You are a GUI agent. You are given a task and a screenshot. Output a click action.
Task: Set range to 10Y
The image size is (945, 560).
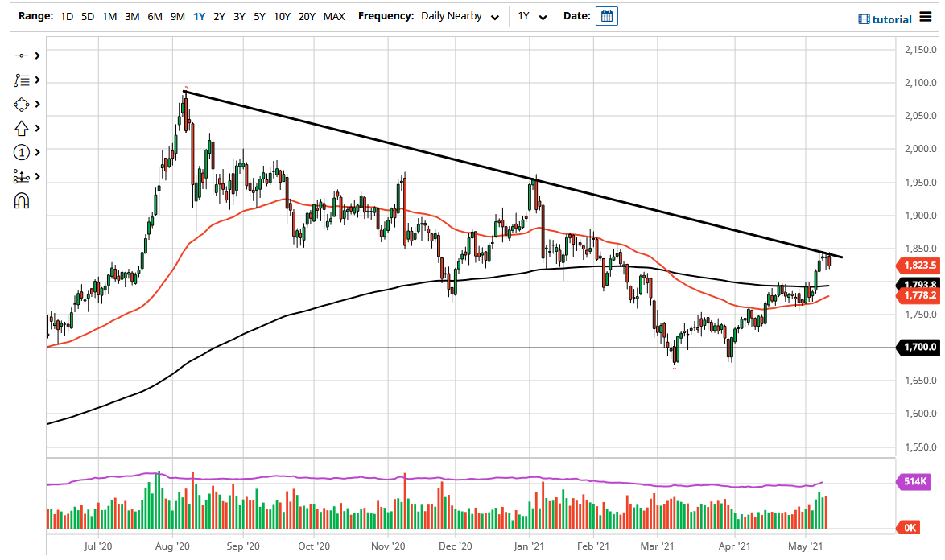[282, 16]
